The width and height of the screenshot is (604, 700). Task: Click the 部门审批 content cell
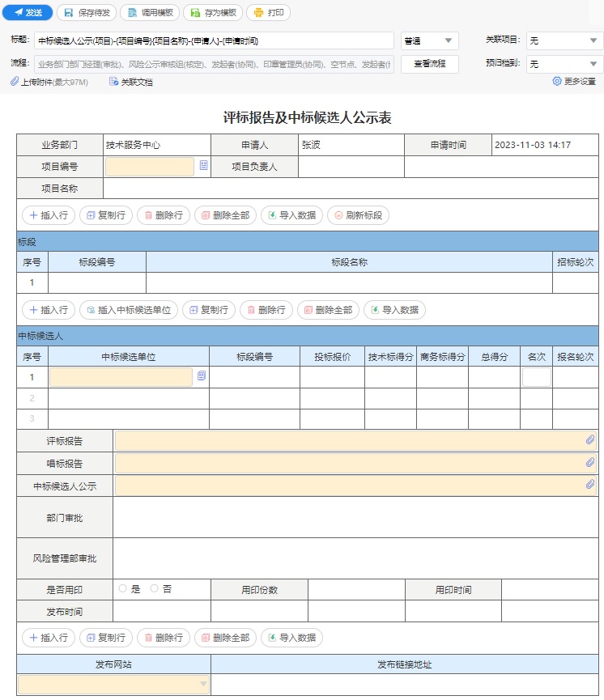click(x=355, y=517)
